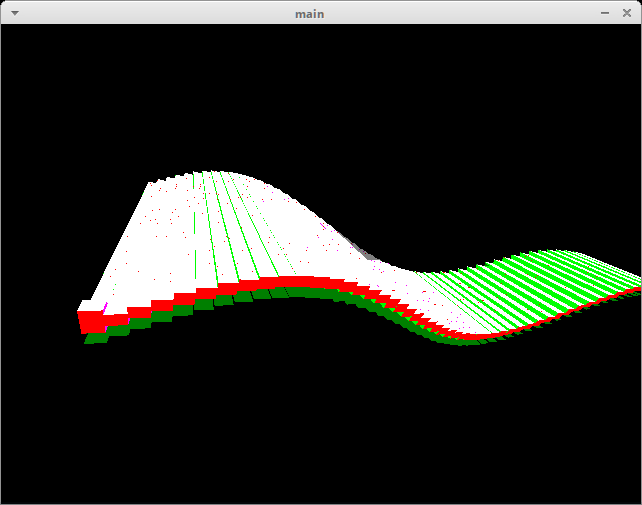
Task: Minimize the main window
Action: pyautogui.click(x=605, y=13)
